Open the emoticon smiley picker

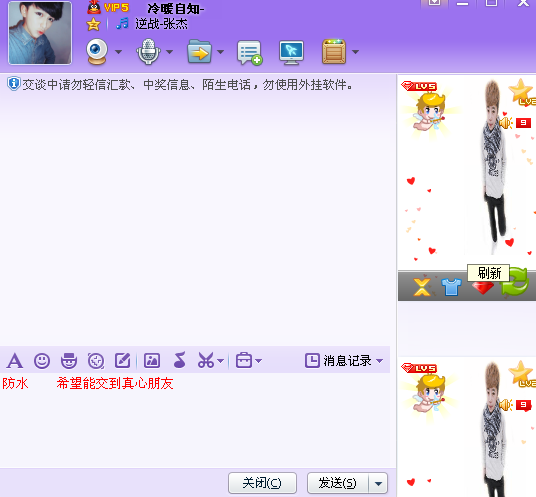pyautogui.click(x=42, y=361)
